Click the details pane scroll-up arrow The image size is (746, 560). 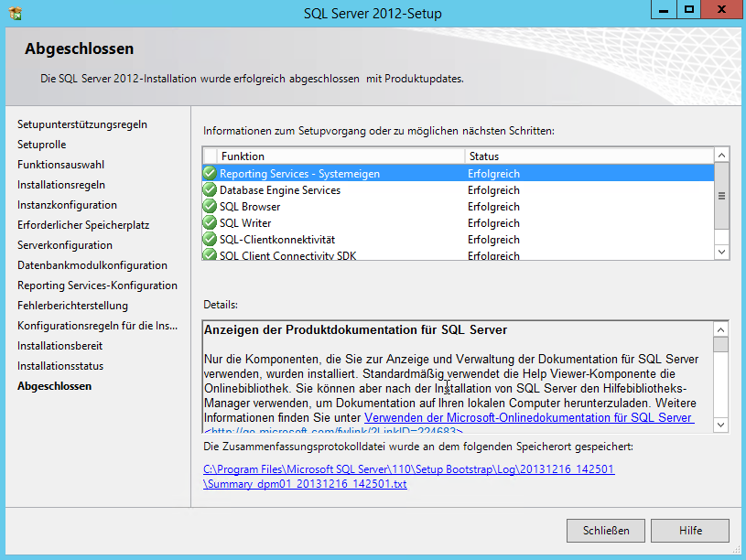(x=721, y=328)
